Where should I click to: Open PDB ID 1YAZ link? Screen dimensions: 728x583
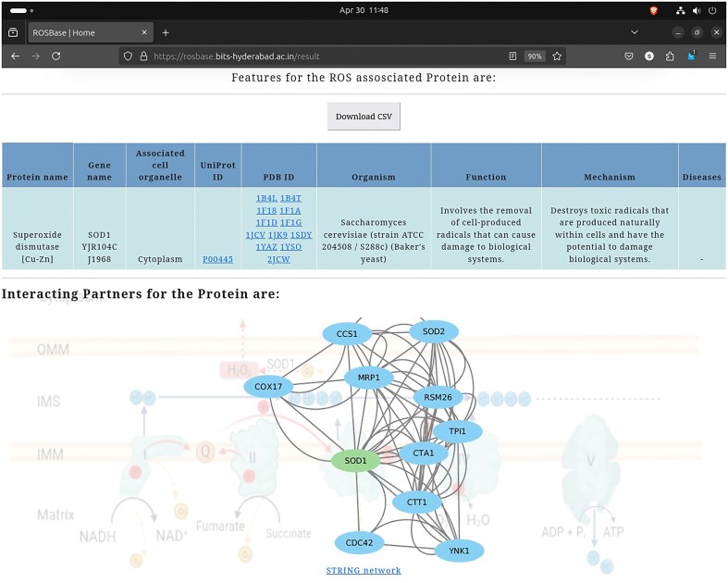[x=266, y=247]
